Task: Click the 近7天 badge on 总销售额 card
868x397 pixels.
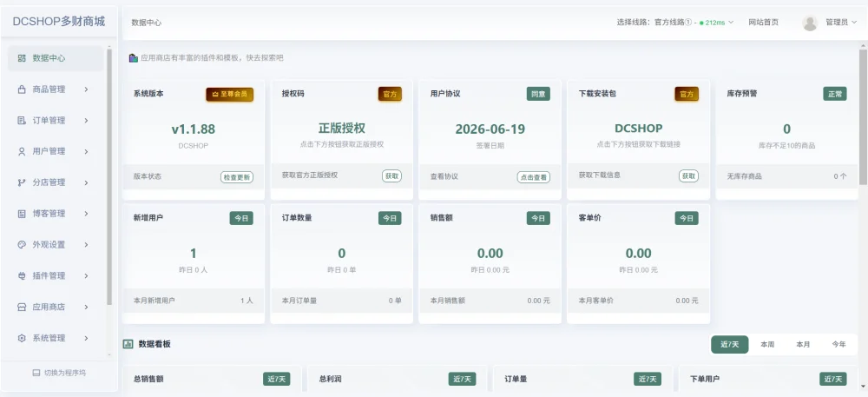Action: (x=276, y=380)
